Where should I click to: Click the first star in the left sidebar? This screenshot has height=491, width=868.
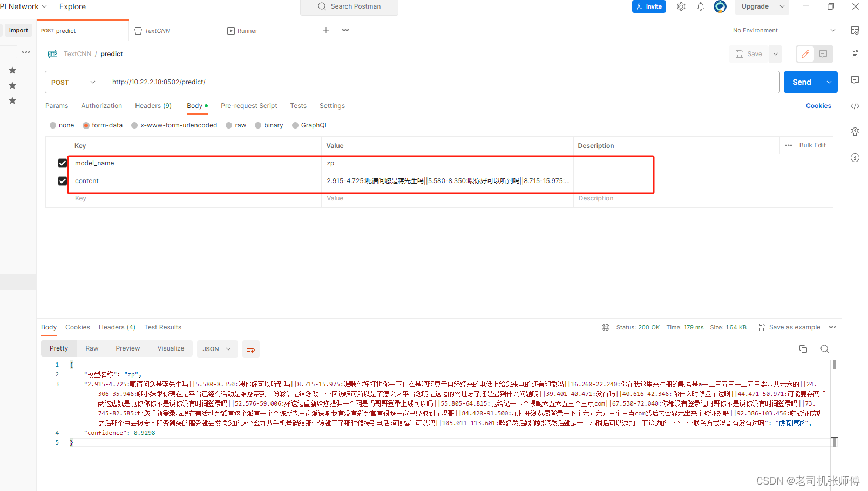click(12, 70)
